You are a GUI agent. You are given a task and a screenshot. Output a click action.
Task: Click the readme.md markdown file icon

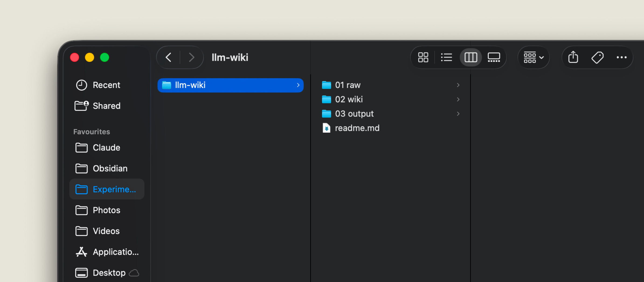326,128
